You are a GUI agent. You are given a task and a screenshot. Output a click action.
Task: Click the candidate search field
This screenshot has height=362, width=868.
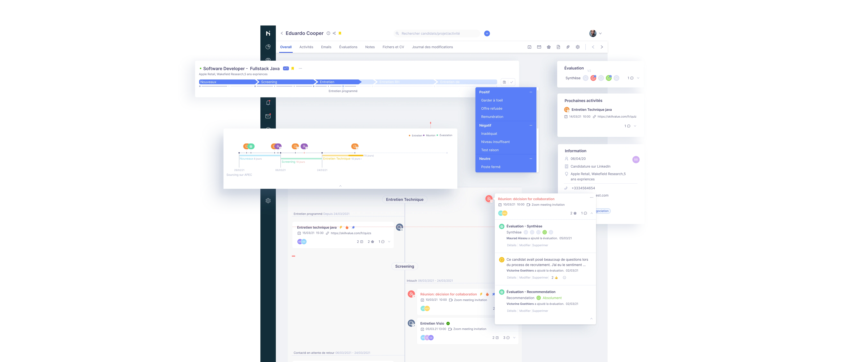tap(436, 33)
